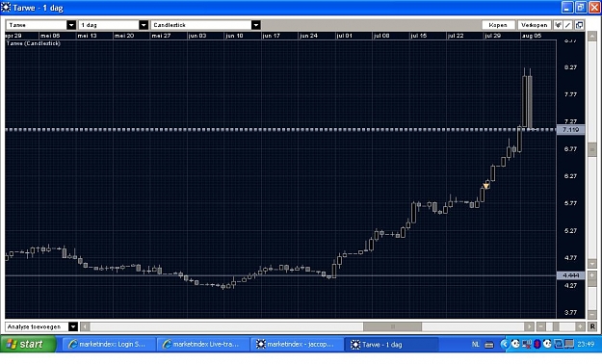Click the system clock showing 23:49
The image size is (602, 364).
586,345
